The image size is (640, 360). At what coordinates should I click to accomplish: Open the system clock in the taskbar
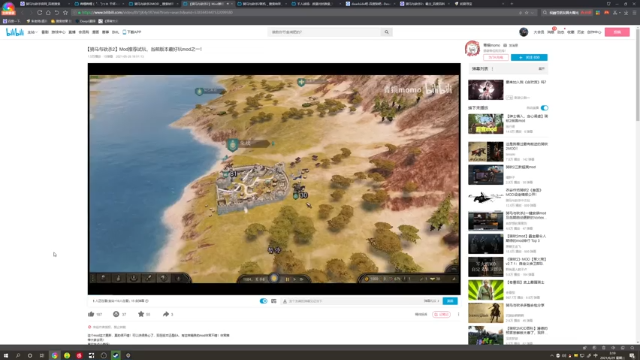613,356
